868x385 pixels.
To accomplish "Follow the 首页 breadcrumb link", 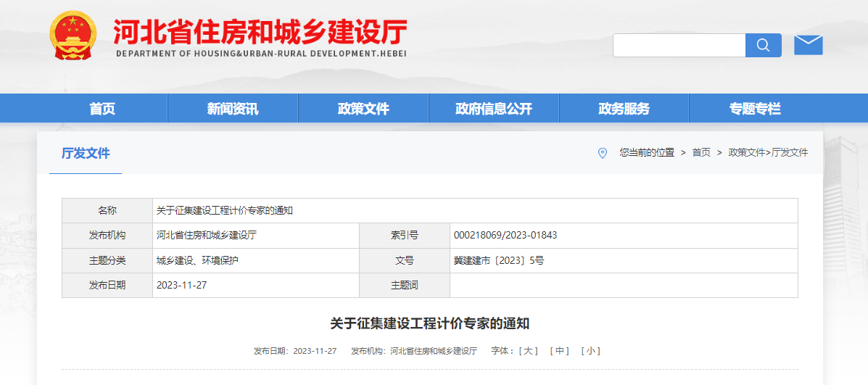I will pyautogui.click(x=701, y=153).
